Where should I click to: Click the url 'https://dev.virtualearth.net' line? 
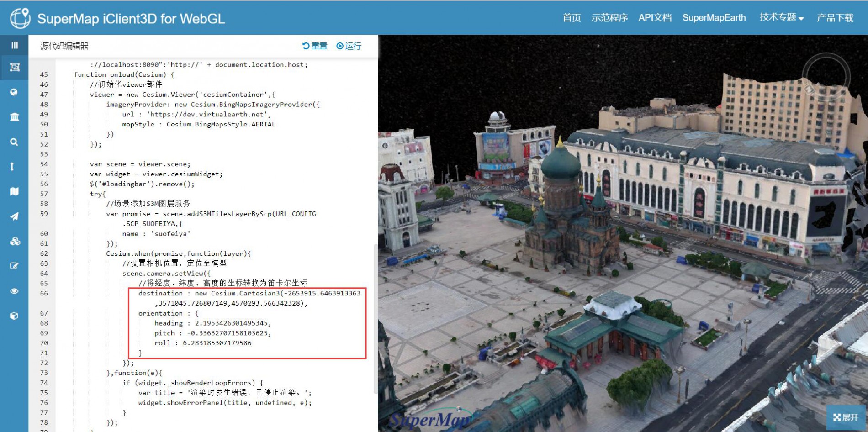click(196, 115)
